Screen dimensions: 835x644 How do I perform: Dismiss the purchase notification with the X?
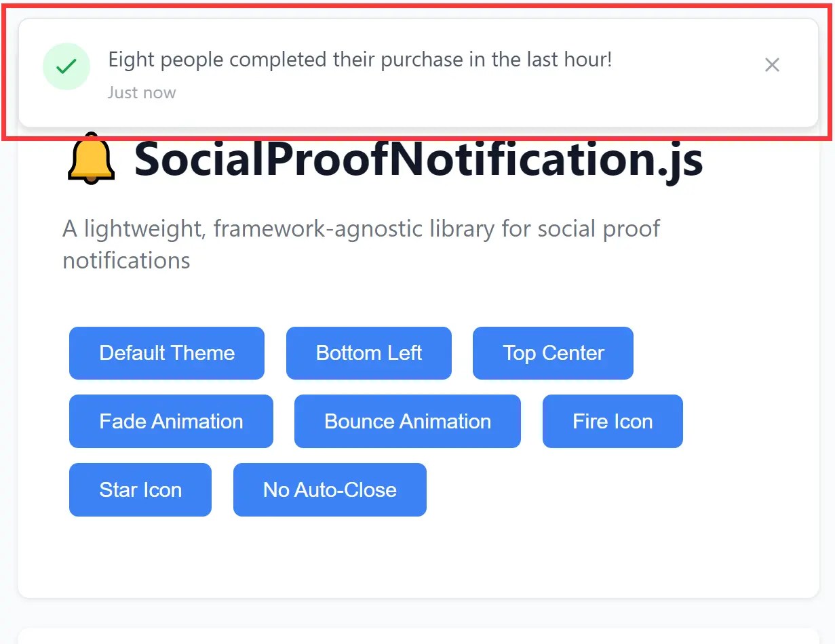pos(772,64)
